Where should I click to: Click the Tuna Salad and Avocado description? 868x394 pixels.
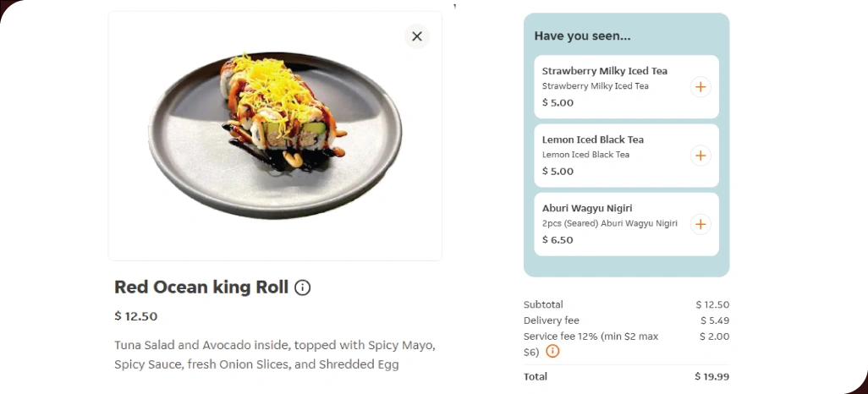[274, 355]
